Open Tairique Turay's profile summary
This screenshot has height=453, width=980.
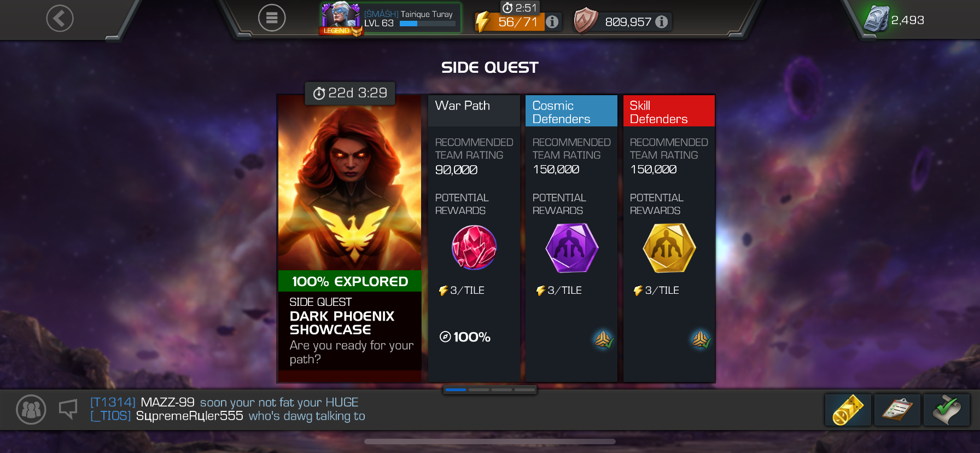coord(390,18)
